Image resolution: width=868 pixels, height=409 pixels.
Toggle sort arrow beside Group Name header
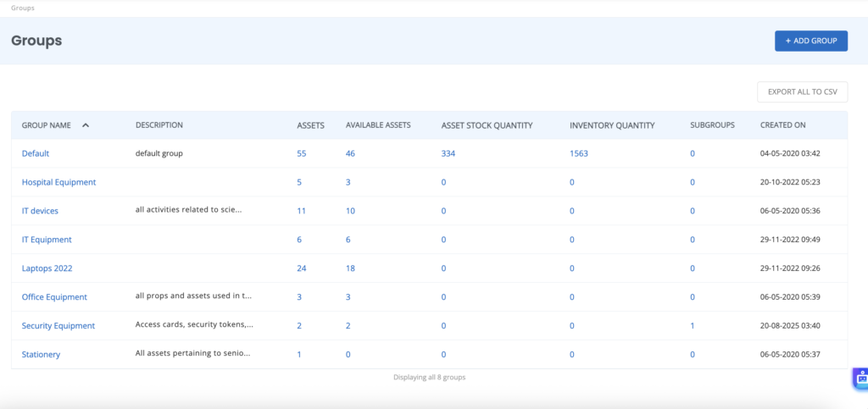pyautogui.click(x=86, y=125)
